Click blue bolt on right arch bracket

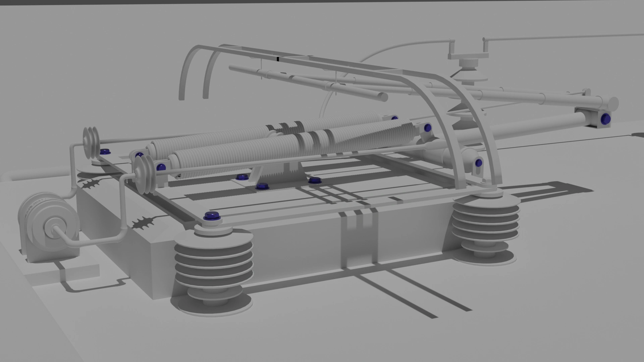point(479,163)
